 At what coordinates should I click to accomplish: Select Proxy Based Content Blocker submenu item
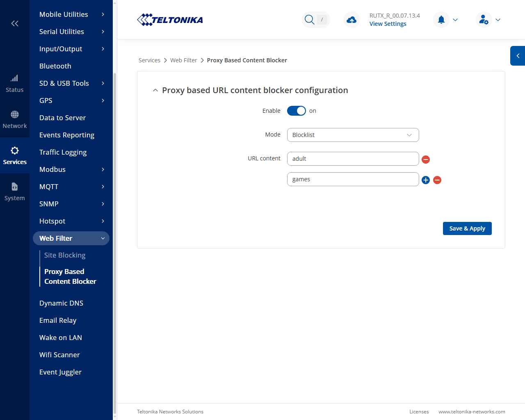pos(70,276)
